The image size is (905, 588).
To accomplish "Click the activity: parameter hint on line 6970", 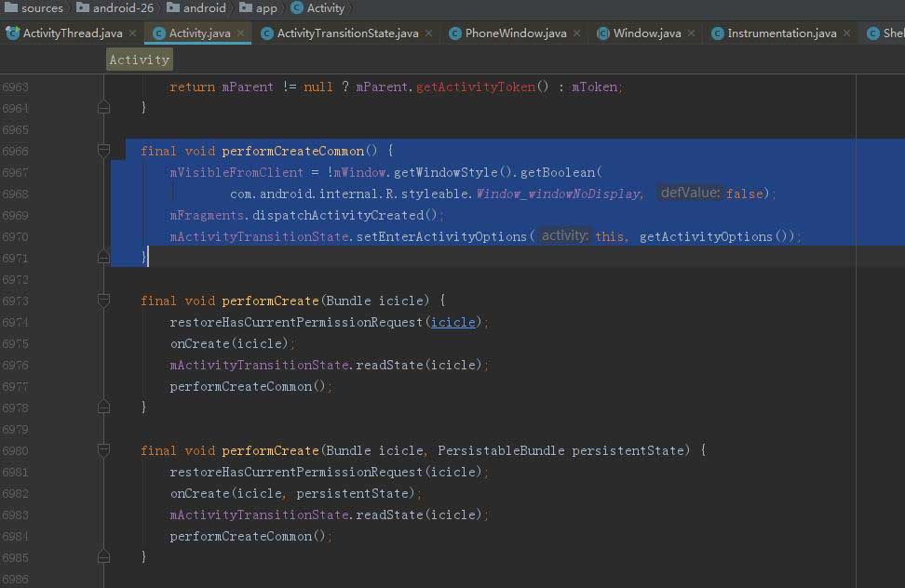I will point(565,235).
